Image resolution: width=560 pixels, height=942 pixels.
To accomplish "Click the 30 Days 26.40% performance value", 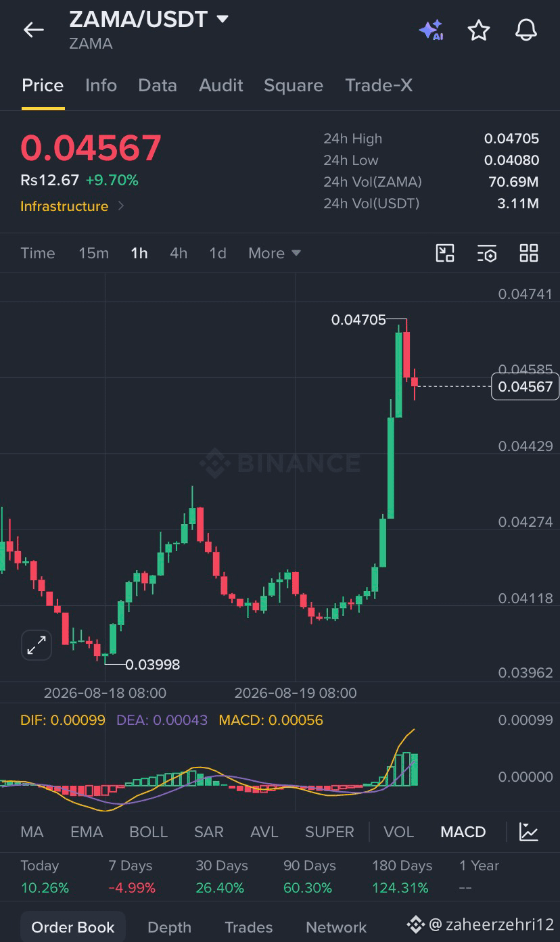I will [220, 888].
